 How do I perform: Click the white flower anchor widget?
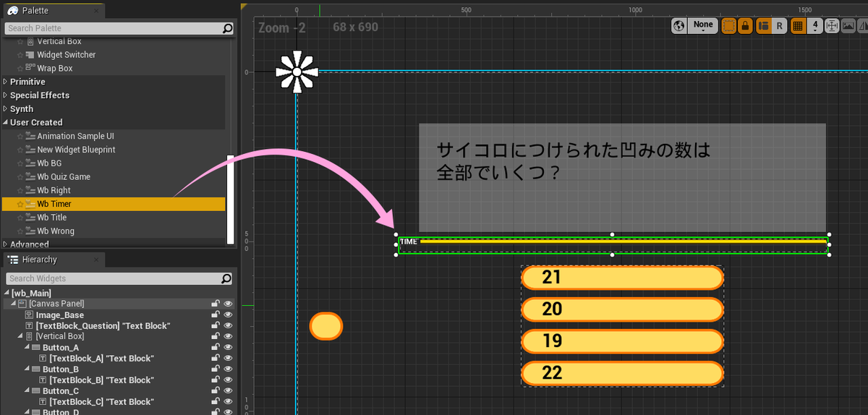point(297,72)
